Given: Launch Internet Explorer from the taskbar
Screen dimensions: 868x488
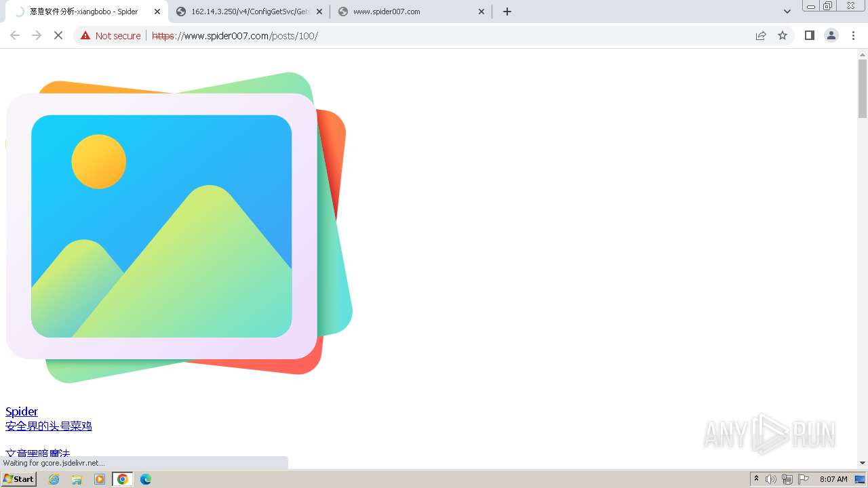Looking at the screenshot, I should click(x=54, y=479).
